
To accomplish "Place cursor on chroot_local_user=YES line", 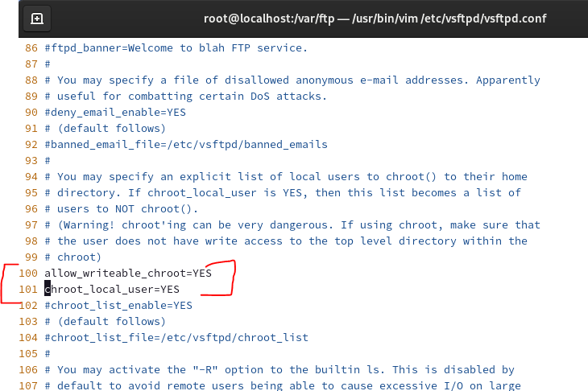I will point(112,290).
